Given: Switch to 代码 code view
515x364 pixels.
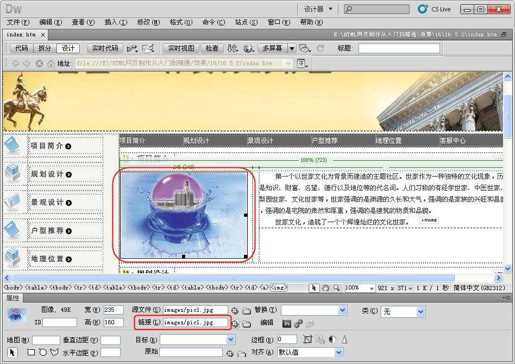Looking at the screenshot, I should pos(21,48).
